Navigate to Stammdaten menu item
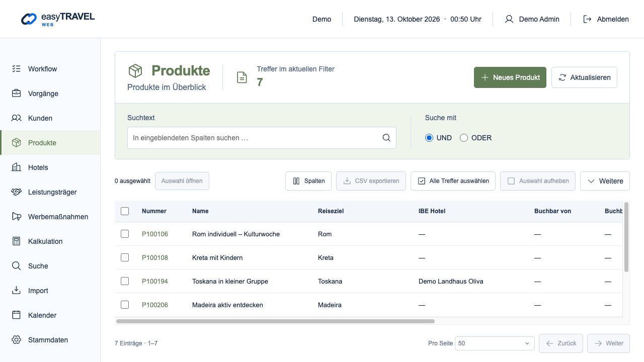 point(50,340)
